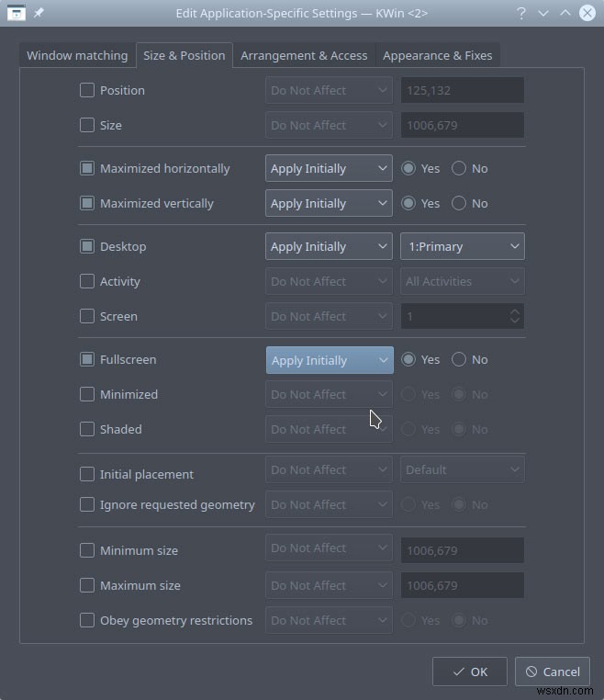The width and height of the screenshot is (604, 700).
Task: Minimize window using down chevron icon
Action: [542, 13]
